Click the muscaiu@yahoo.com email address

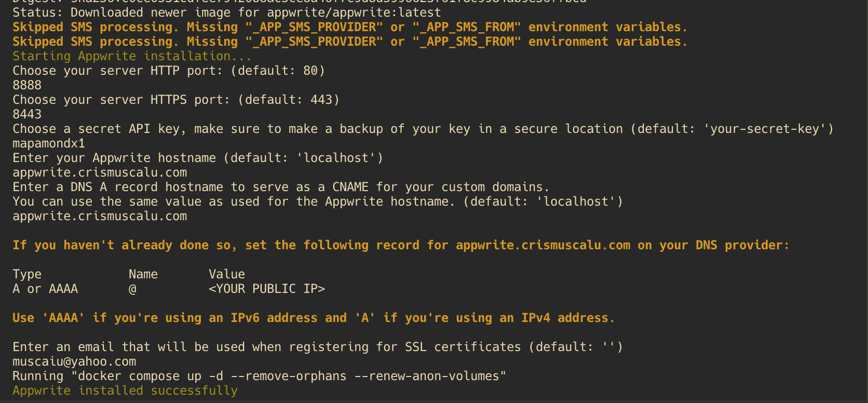pos(74,361)
